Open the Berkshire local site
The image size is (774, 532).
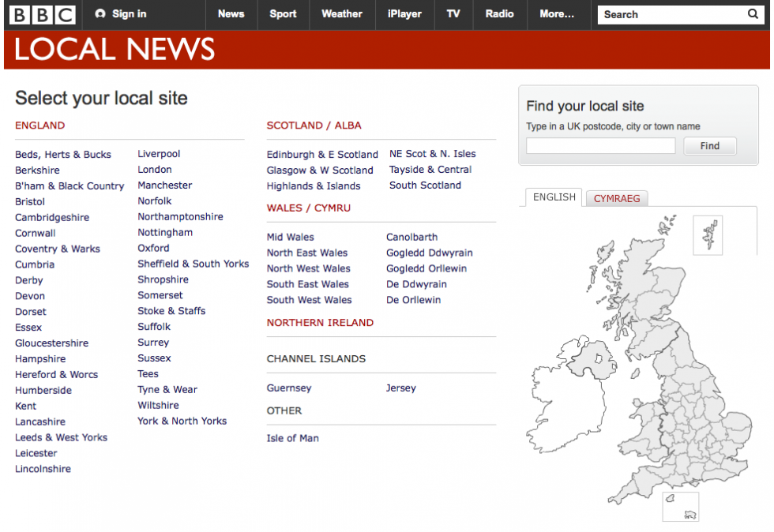pos(38,170)
